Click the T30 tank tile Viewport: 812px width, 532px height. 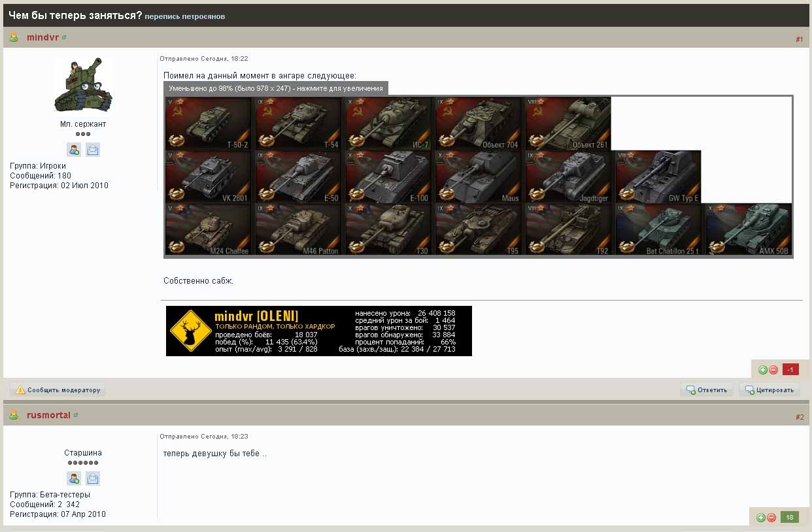click(389, 230)
